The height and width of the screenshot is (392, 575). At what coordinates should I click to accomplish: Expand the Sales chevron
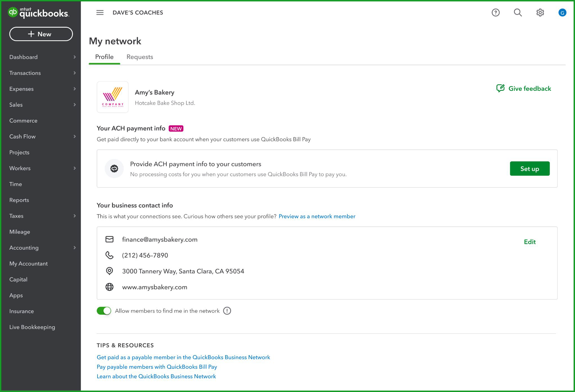(x=75, y=105)
